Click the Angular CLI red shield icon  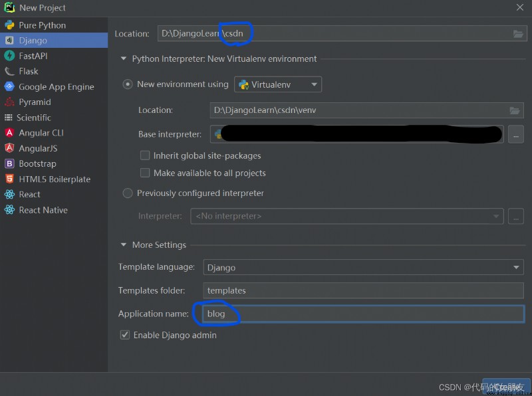click(9, 133)
